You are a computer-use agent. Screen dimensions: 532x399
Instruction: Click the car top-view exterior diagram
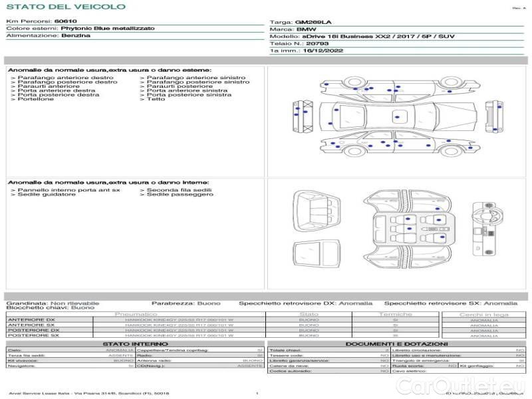pos(398,117)
